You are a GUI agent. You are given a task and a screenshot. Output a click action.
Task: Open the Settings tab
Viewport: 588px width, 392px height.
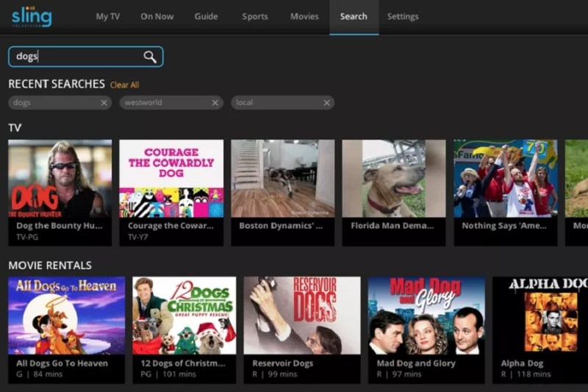[403, 16]
